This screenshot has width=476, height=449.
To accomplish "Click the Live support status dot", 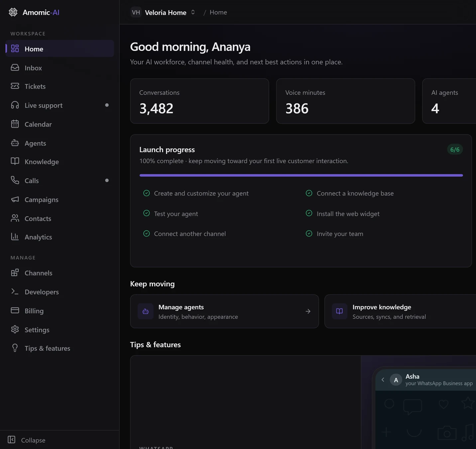I will click(107, 105).
